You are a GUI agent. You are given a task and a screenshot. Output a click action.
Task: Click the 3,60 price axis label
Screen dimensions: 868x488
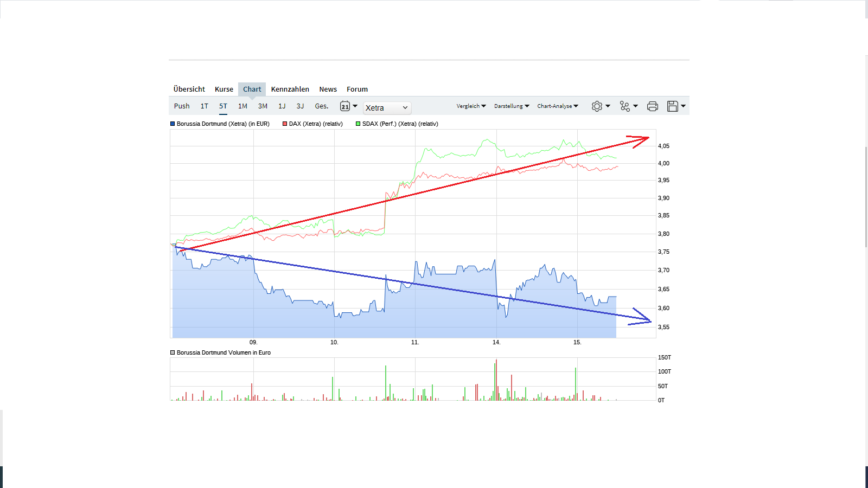click(x=663, y=308)
